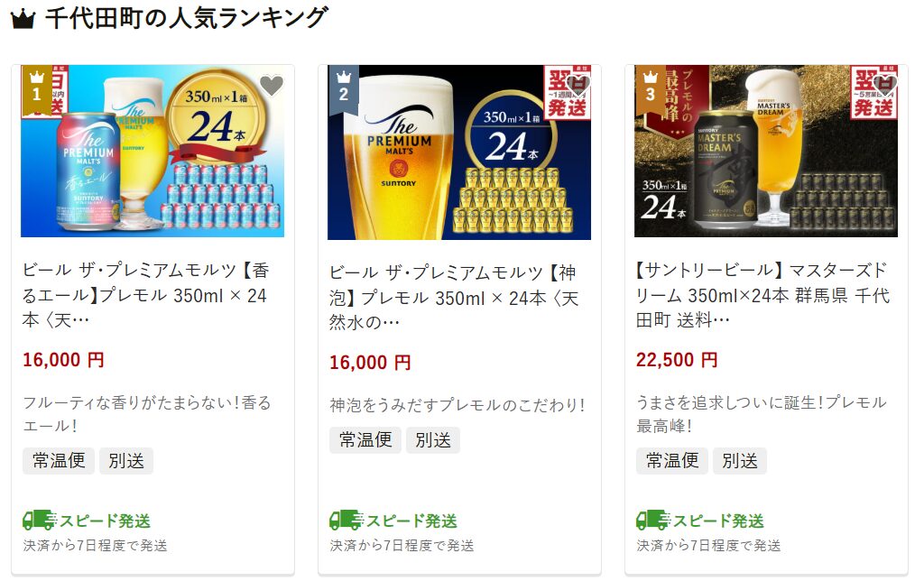This screenshot has width=924, height=581.
Task: Open the 神泡 Premium Malt's product image
Action: [459, 152]
